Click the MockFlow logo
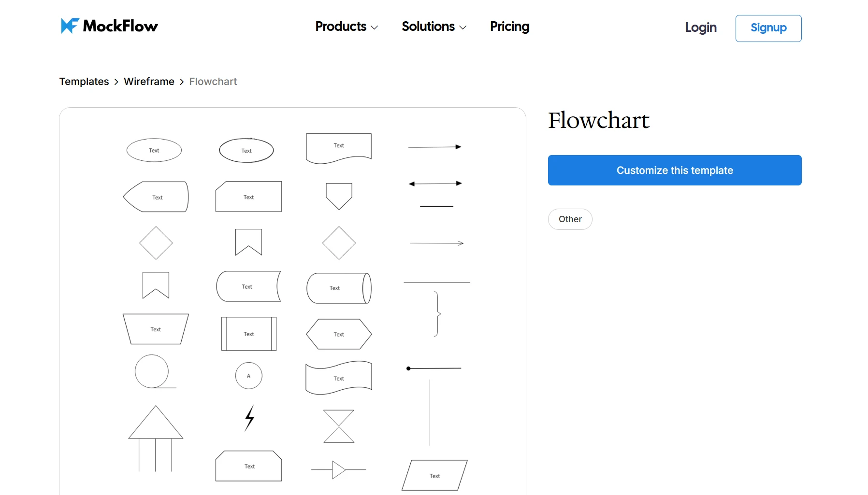868x495 pixels. click(109, 26)
